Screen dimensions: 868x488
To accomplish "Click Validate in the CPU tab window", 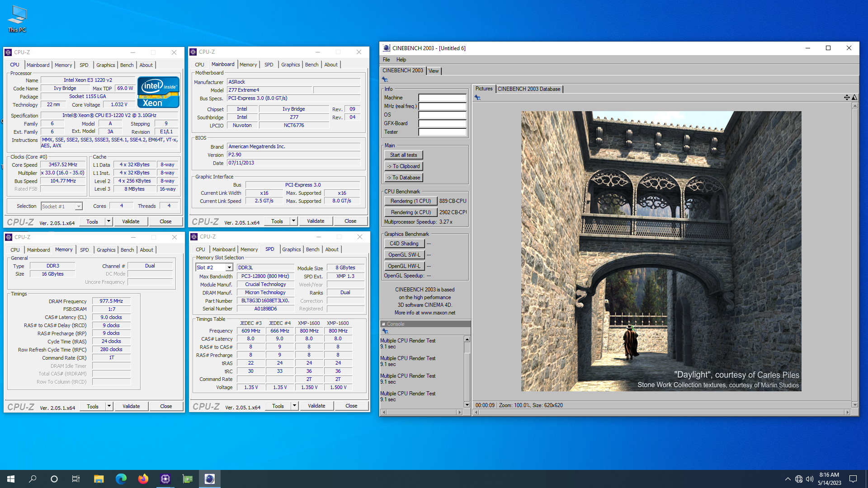I will pos(131,221).
